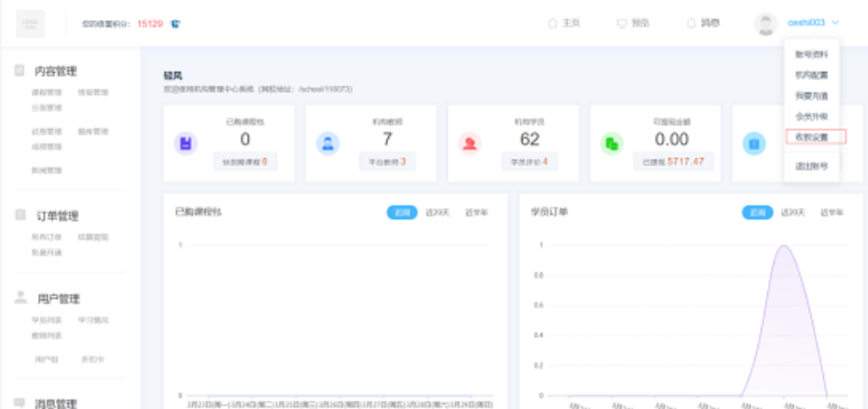This screenshot has width=868, height=409.
Task: Click the blue 机构教师 teacher icon
Action: coord(328,144)
